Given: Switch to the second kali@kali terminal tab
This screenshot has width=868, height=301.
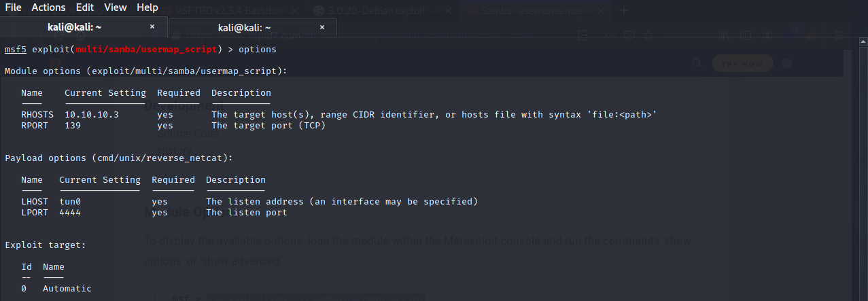Looking at the screenshot, I should tap(253, 27).
